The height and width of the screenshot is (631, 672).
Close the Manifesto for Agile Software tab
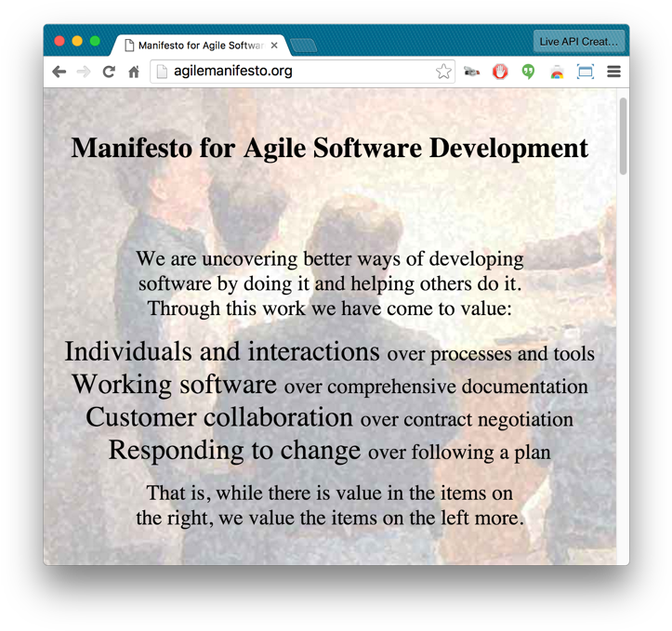coord(274,45)
